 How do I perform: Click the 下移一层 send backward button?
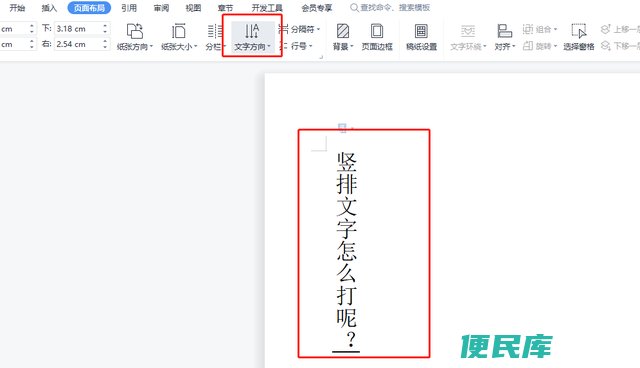click(x=620, y=46)
